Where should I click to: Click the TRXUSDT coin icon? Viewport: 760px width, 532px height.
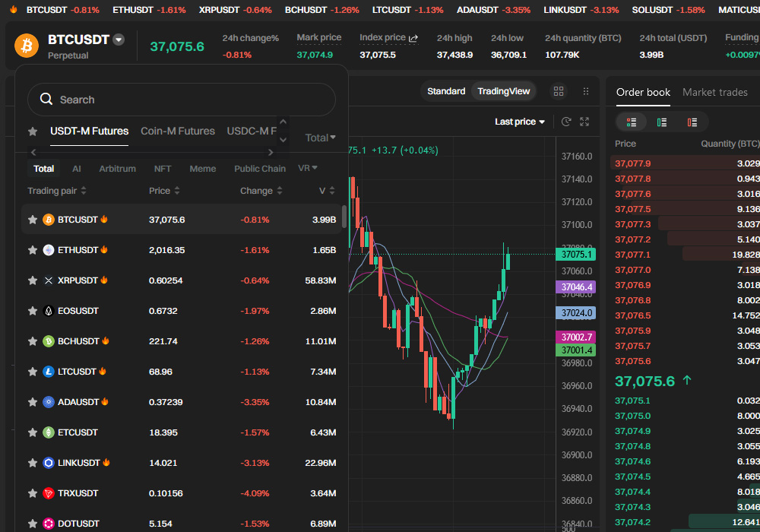(x=49, y=493)
